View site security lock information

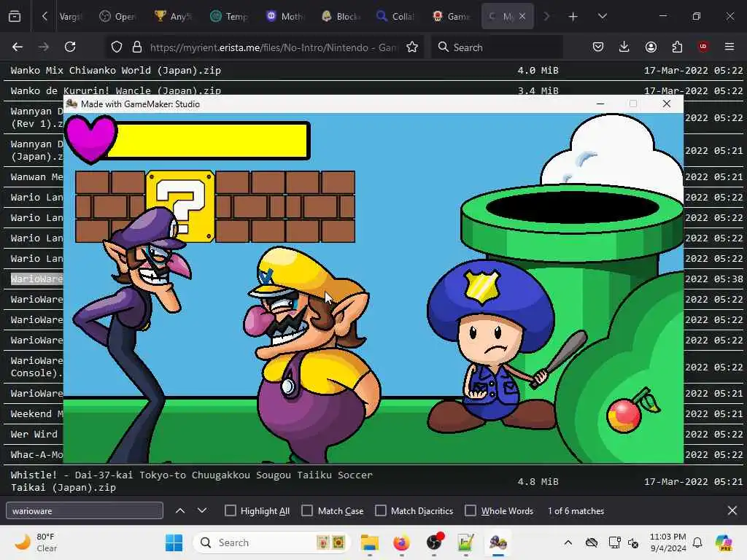[x=136, y=47]
